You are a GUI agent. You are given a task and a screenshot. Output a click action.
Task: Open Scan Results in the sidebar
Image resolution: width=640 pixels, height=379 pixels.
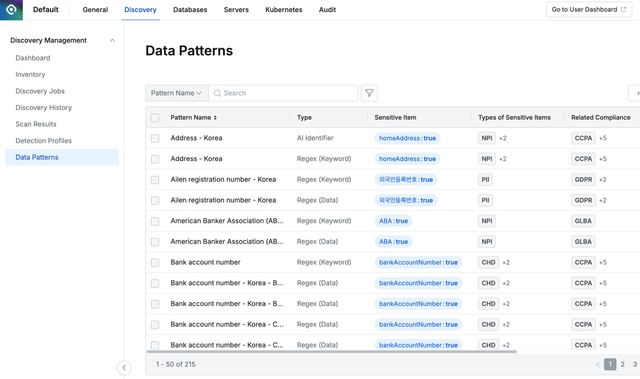click(x=36, y=124)
